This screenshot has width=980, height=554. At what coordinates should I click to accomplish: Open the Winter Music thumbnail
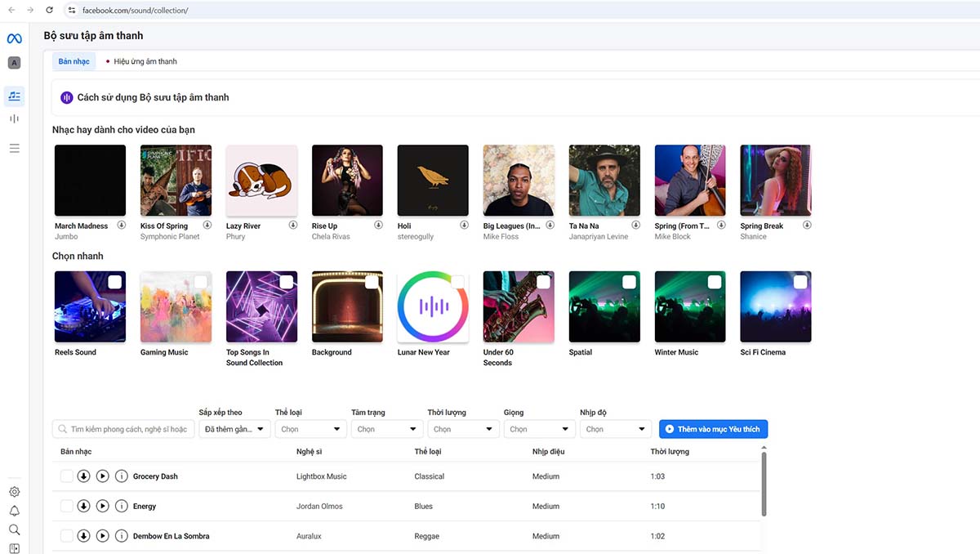[x=690, y=306]
